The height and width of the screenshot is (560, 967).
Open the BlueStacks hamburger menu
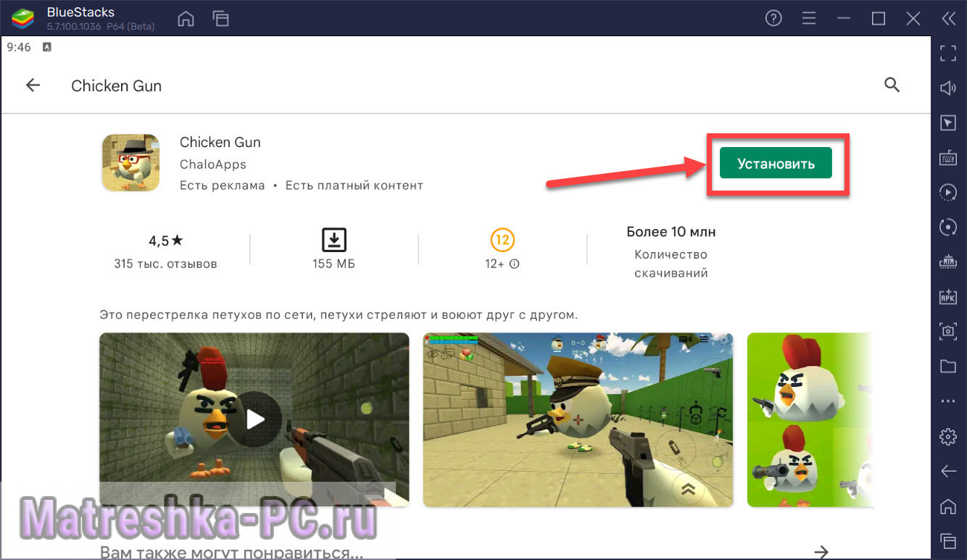(809, 19)
